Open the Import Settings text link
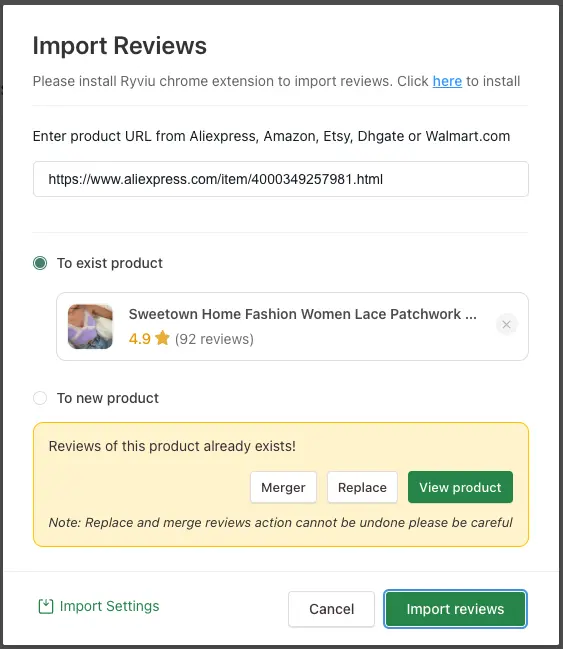The width and height of the screenshot is (563, 649). [109, 606]
